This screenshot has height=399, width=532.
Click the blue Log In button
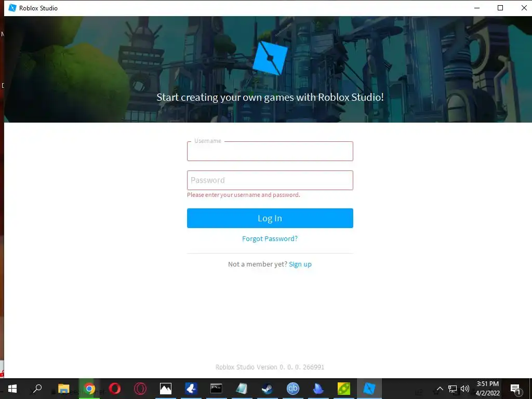270,218
